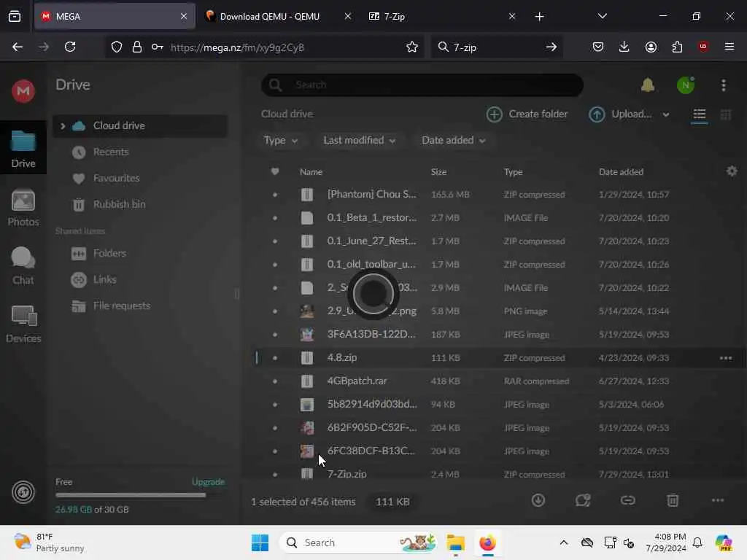Open Firefox View tab overview button

pos(15,16)
